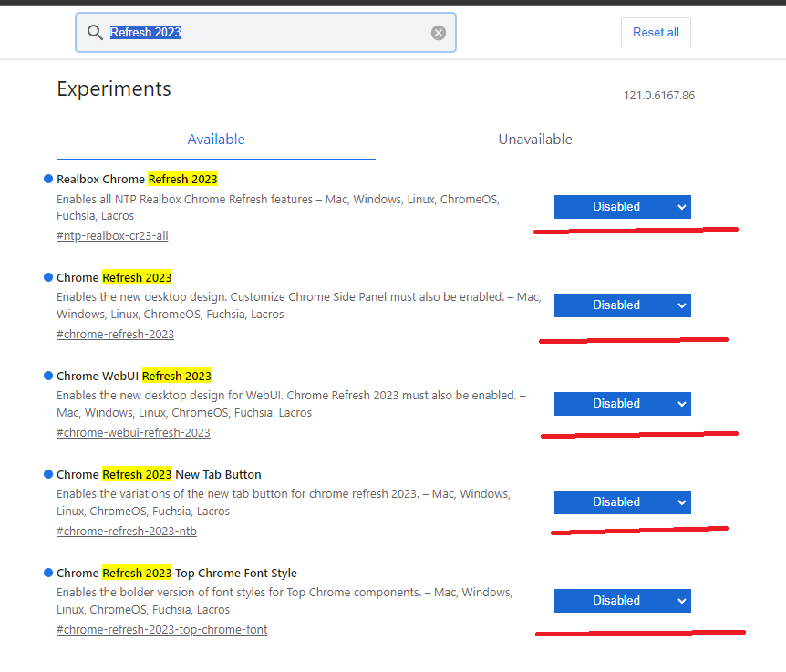Open the Top Chrome Font Style dropdown
The width and height of the screenshot is (786, 672).
(623, 601)
